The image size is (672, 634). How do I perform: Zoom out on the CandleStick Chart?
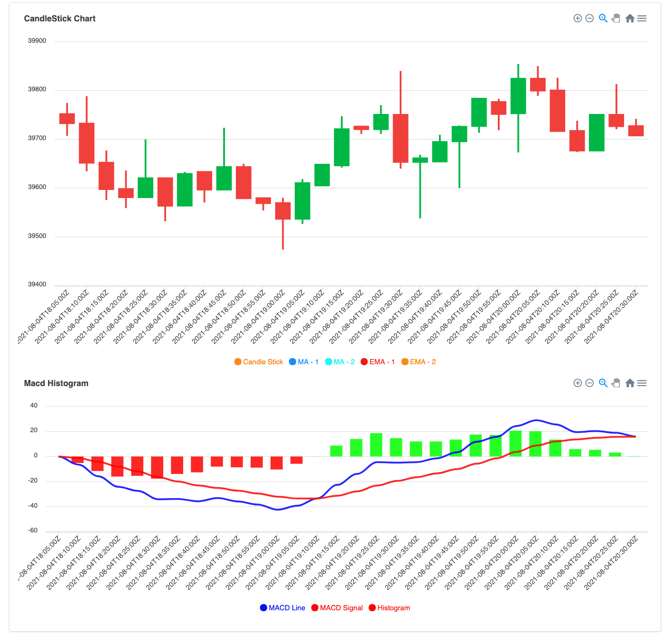click(589, 19)
